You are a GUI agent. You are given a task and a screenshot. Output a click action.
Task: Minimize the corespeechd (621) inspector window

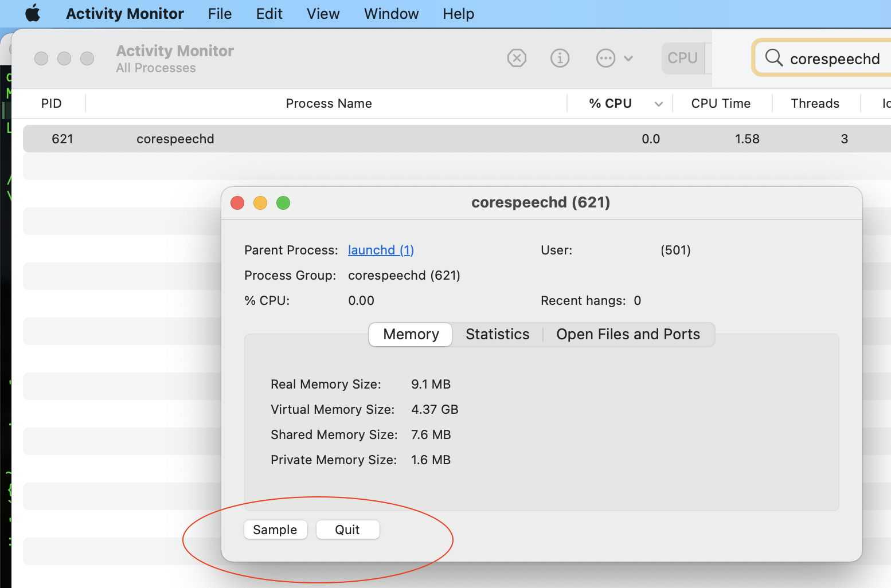pos(260,203)
